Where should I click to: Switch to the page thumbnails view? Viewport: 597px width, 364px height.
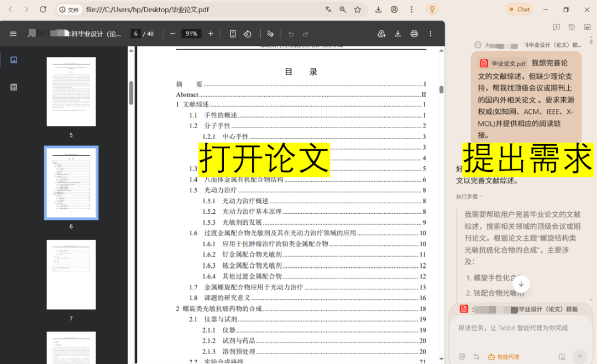[x=14, y=60]
